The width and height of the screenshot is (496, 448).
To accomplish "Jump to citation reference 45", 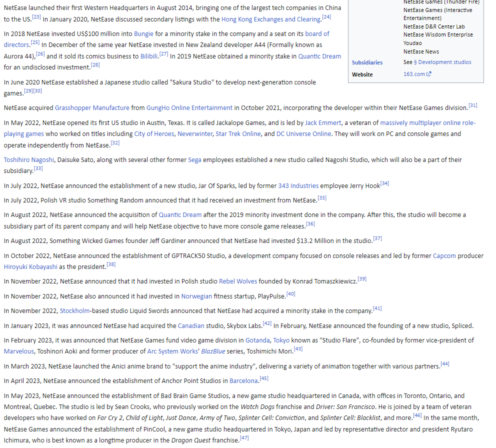I will pyautogui.click(x=264, y=378).
